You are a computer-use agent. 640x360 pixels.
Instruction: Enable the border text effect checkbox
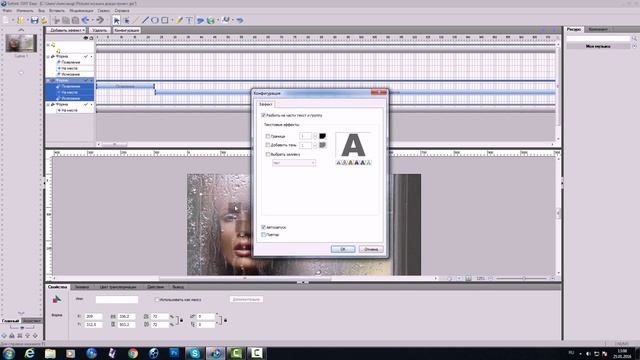pos(268,136)
